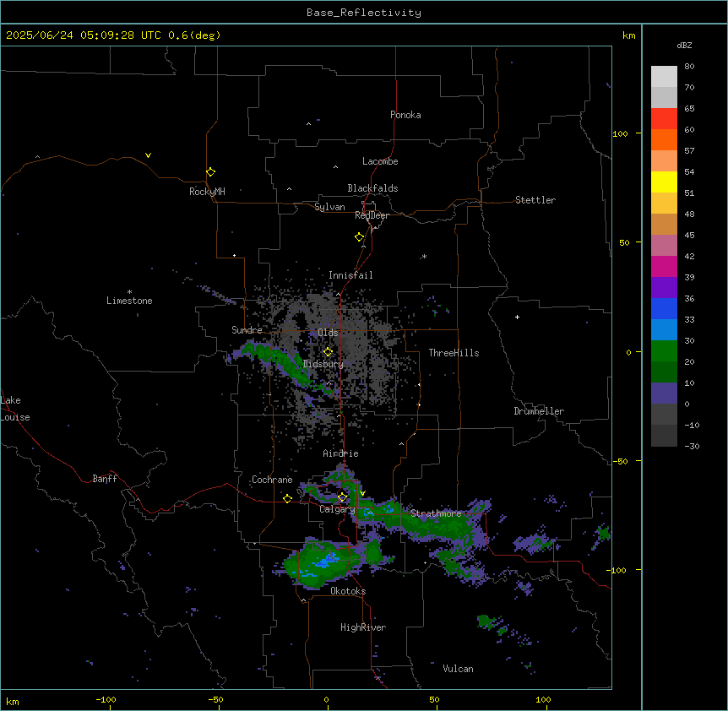Select the 80 dBZ light gray swatch
The width and height of the screenshot is (728, 711).
tap(664, 76)
